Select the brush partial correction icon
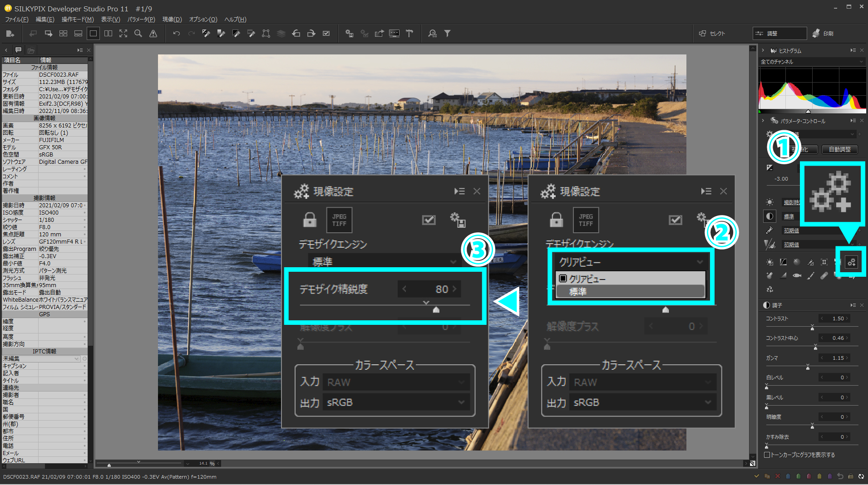868x485 pixels. click(810, 275)
